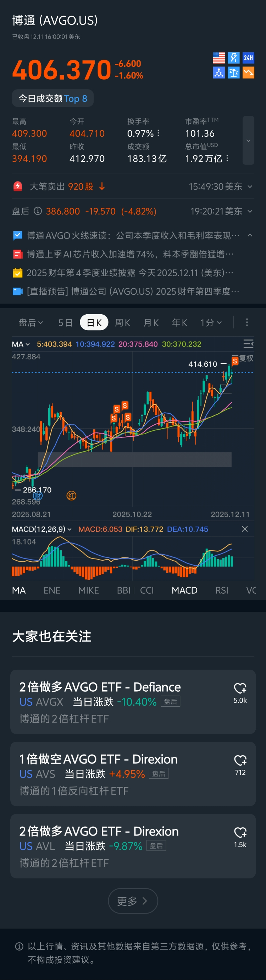Image resolution: width=266 pixels, height=980 pixels.
Task: Tap the blue 24H trading icon
Action: point(248,58)
